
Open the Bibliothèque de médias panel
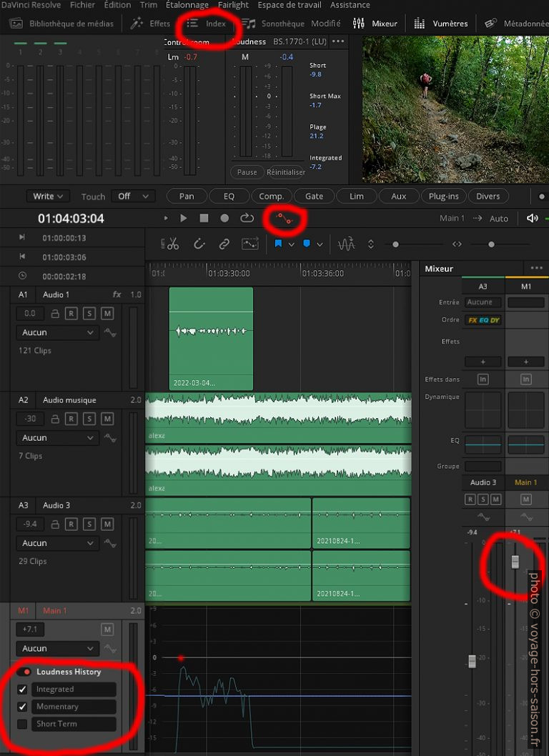(61, 23)
